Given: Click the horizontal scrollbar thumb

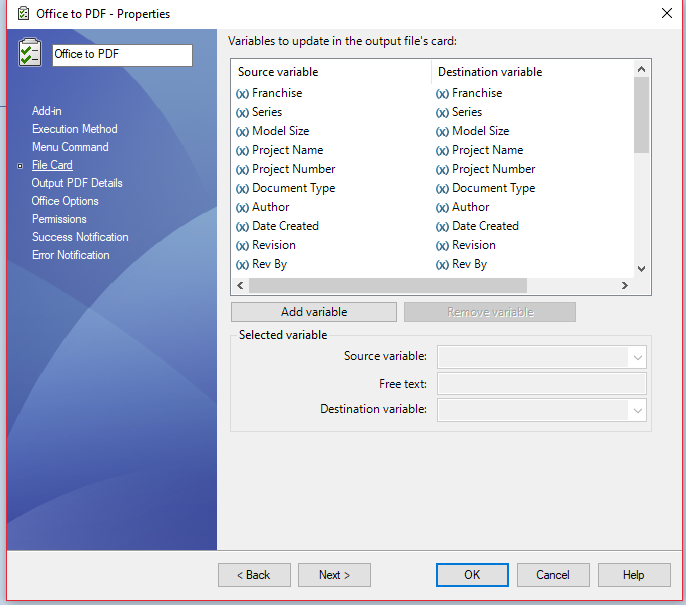Looking at the screenshot, I should (x=388, y=285).
